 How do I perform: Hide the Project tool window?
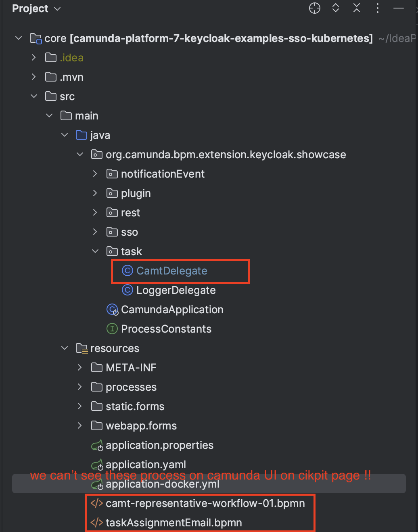(399, 8)
